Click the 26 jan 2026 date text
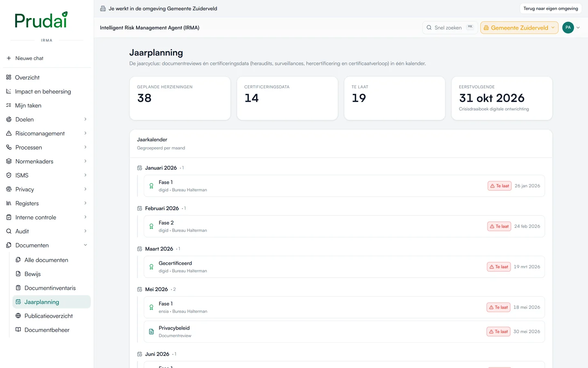The width and height of the screenshot is (588, 368). (527, 186)
